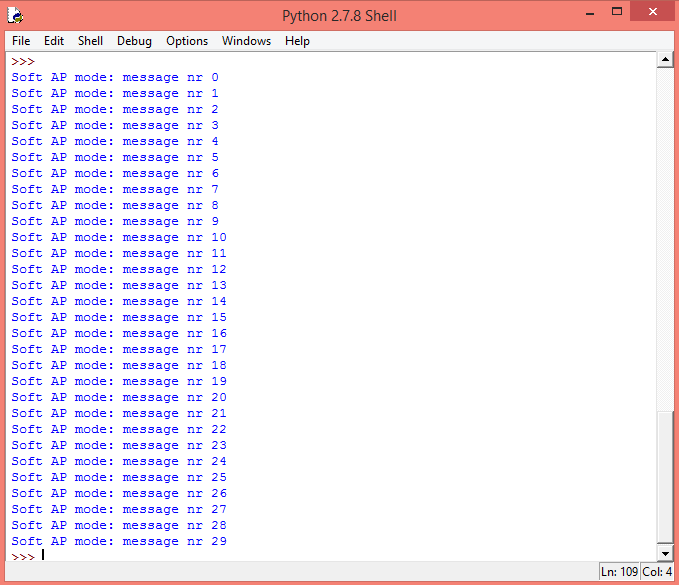The image size is (679, 585).
Task: Click the line 'message nr 11'
Action: click(x=119, y=254)
